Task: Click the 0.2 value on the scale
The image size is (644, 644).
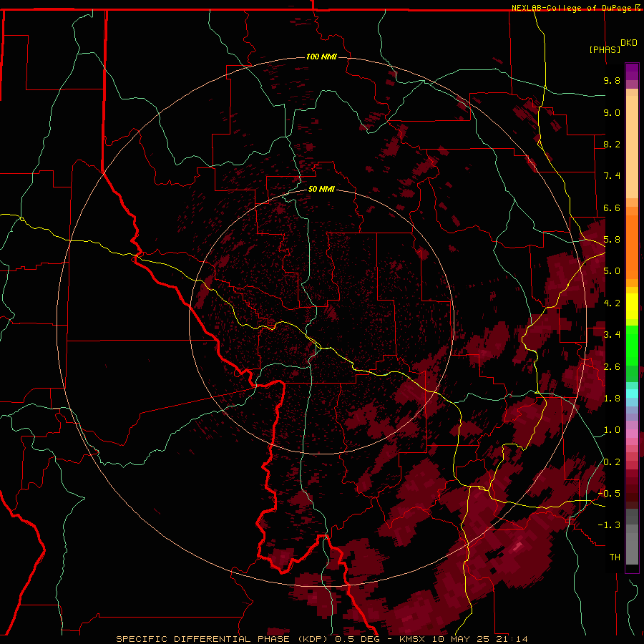Action: tap(612, 462)
